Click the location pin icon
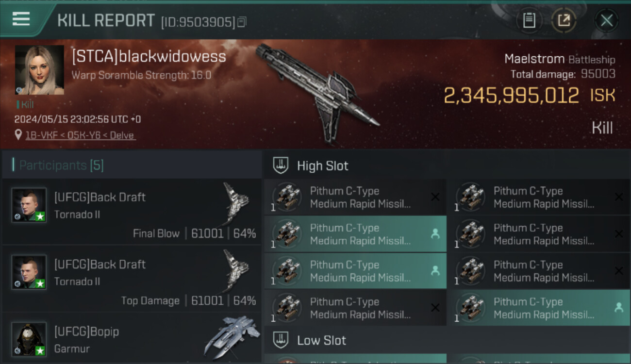The width and height of the screenshot is (631, 364). pos(18,135)
